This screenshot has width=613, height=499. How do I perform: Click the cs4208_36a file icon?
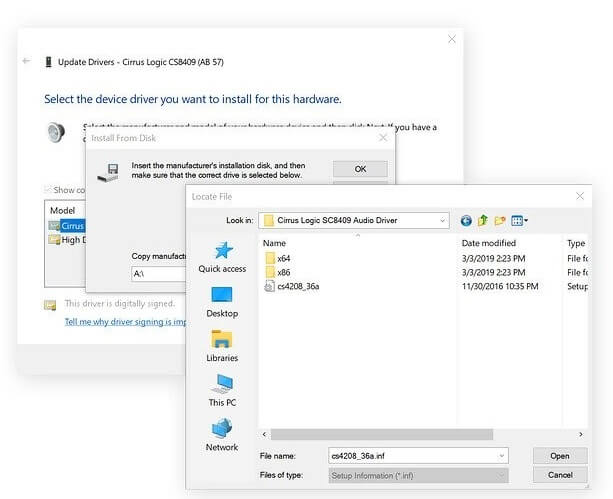270,286
